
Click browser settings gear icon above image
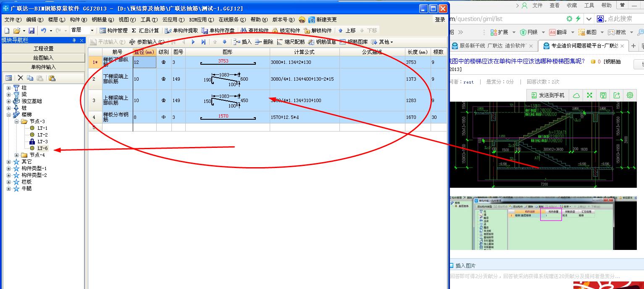(630, 95)
